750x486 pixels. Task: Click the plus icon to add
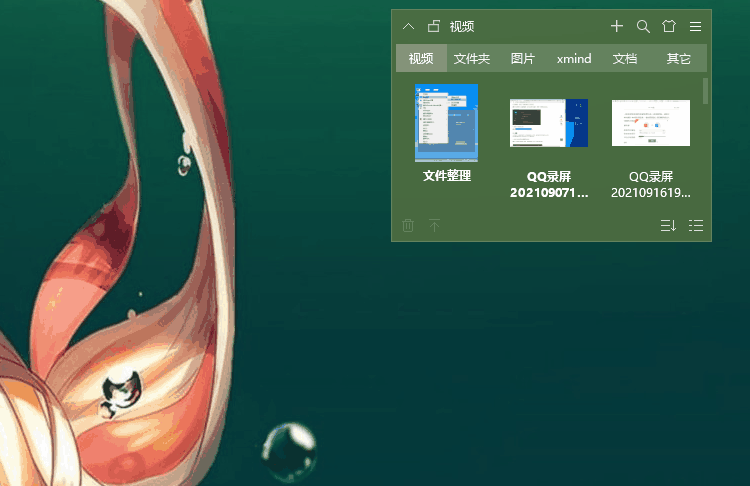point(617,26)
